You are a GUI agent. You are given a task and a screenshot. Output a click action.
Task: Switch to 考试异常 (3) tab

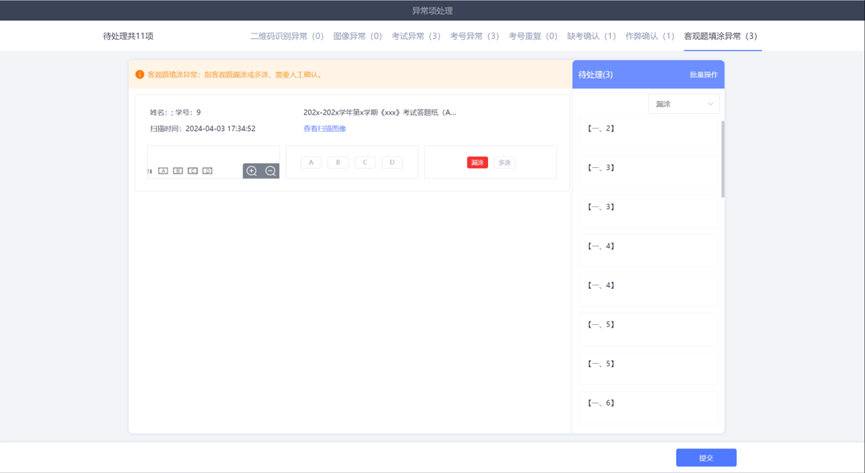(416, 36)
